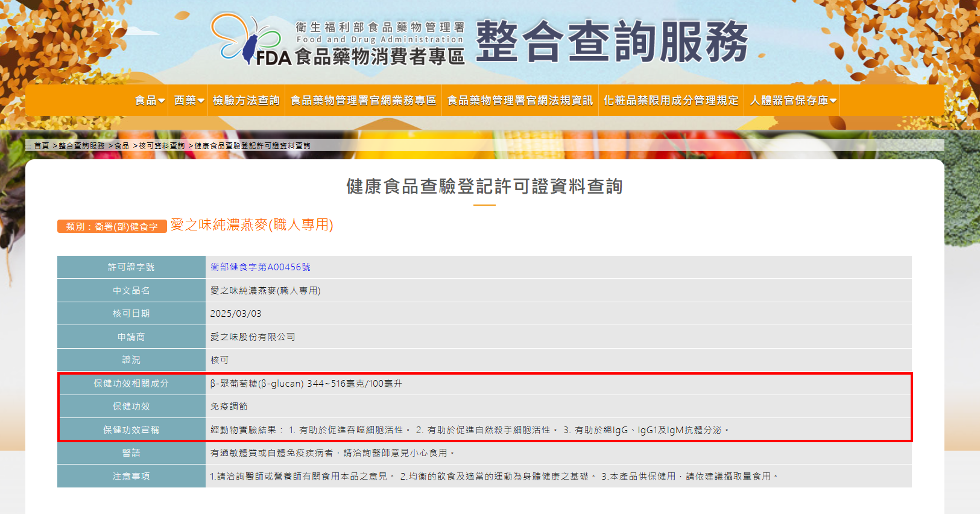Click 整合查詢服務 breadcrumb link
The height and width of the screenshot is (514, 980).
(x=81, y=146)
